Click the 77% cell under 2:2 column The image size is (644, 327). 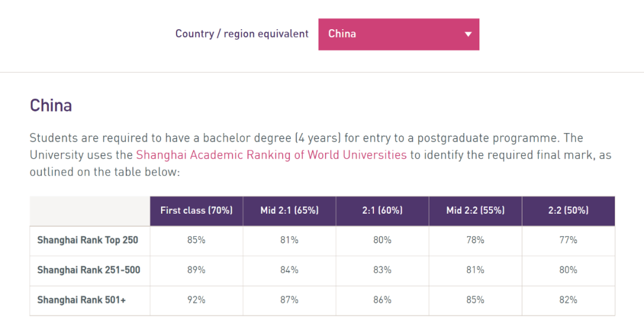tap(568, 240)
